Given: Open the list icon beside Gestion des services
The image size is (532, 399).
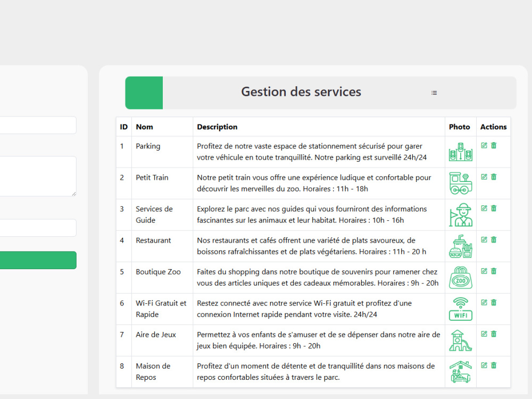Looking at the screenshot, I should point(434,93).
